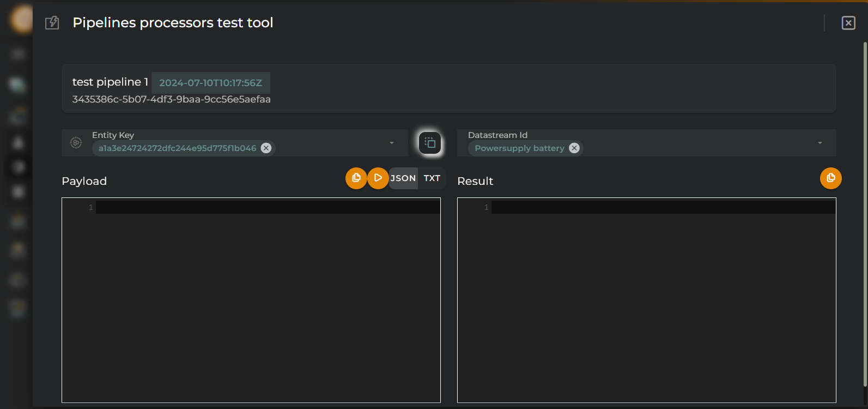The width and height of the screenshot is (868, 409).
Task: Copy the Result content with the orange icon
Action: pyautogui.click(x=831, y=178)
